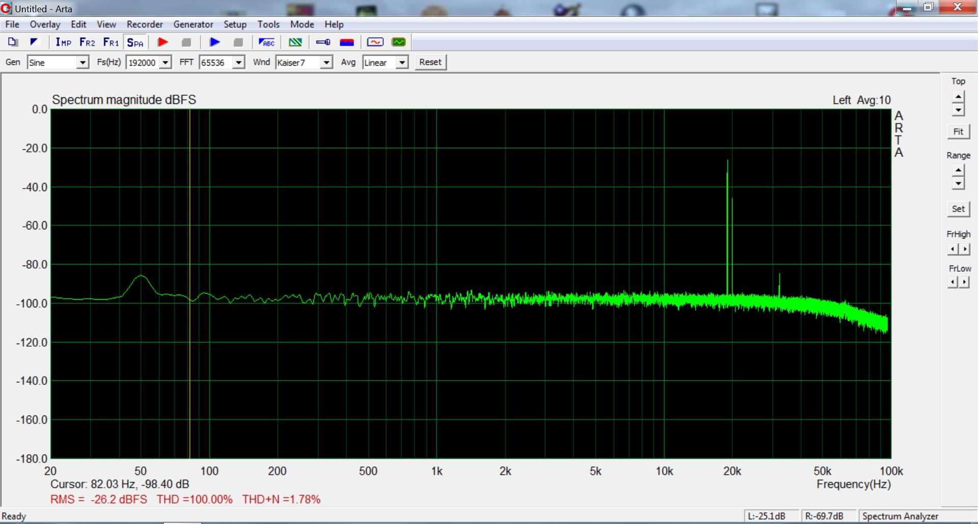Open the Mode menu
This screenshot has height=524, width=980.
point(302,24)
